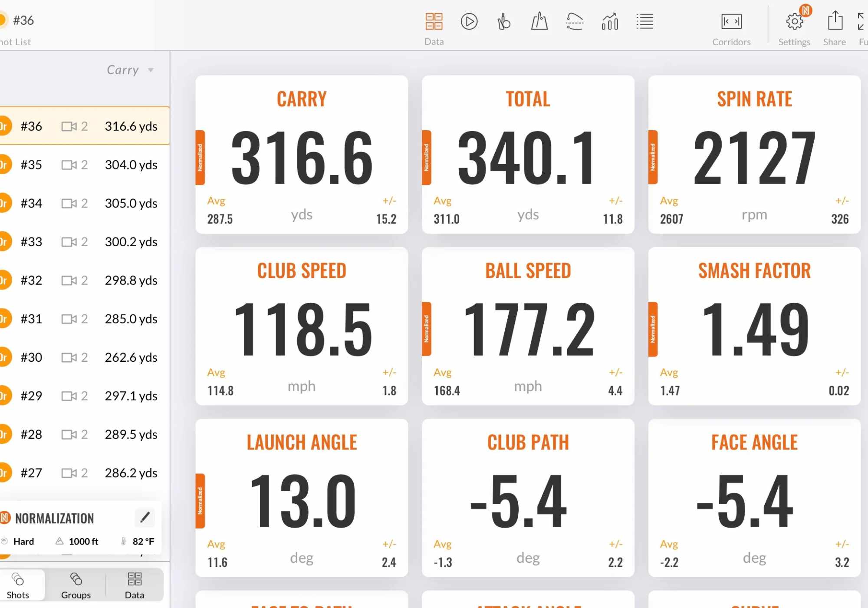The height and width of the screenshot is (608, 868).
Task: Click the thermometer icon beside 82 °F
Action: (x=124, y=541)
